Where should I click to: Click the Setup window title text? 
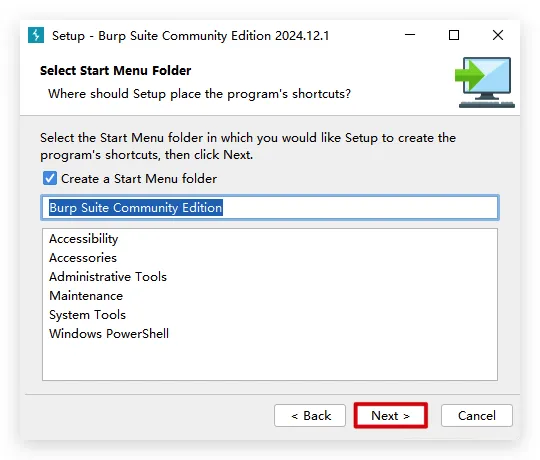[190, 35]
